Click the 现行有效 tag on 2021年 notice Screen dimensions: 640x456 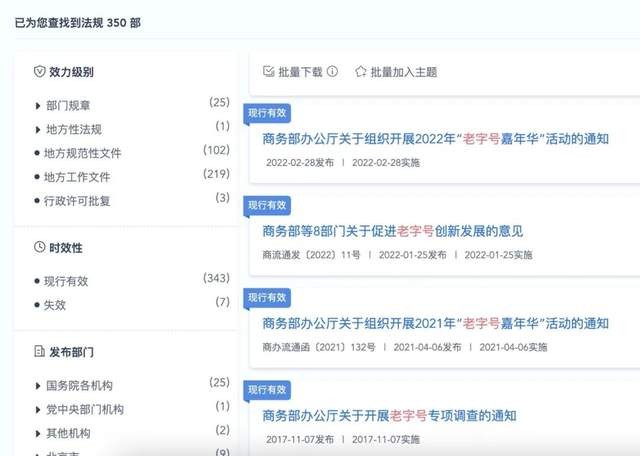tap(267, 298)
